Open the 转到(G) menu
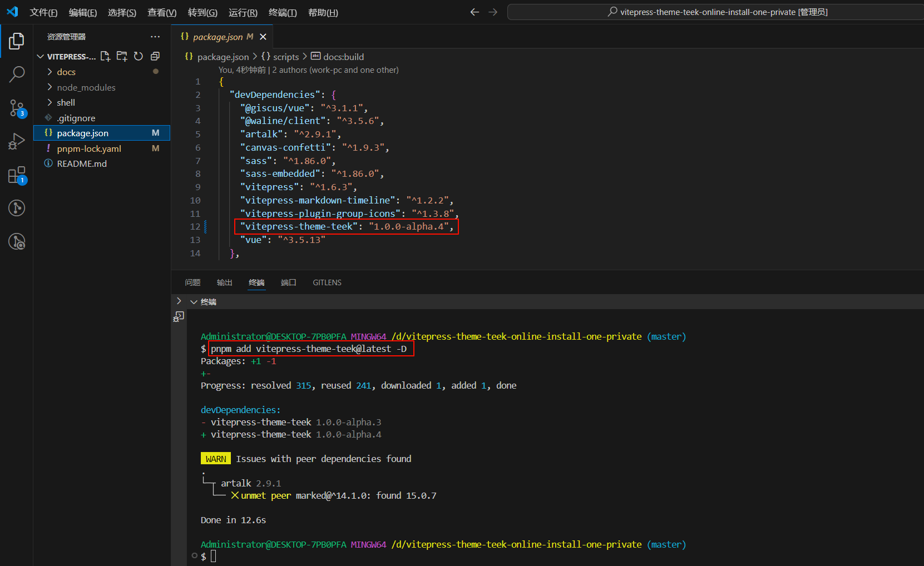Viewport: 924px width, 566px height. (202, 12)
